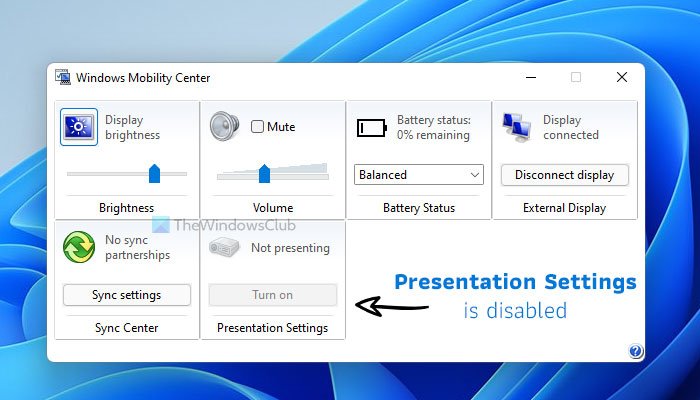Close the Windows Mobility Center window
Viewport: 700px width, 400px height.
pyautogui.click(x=622, y=77)
